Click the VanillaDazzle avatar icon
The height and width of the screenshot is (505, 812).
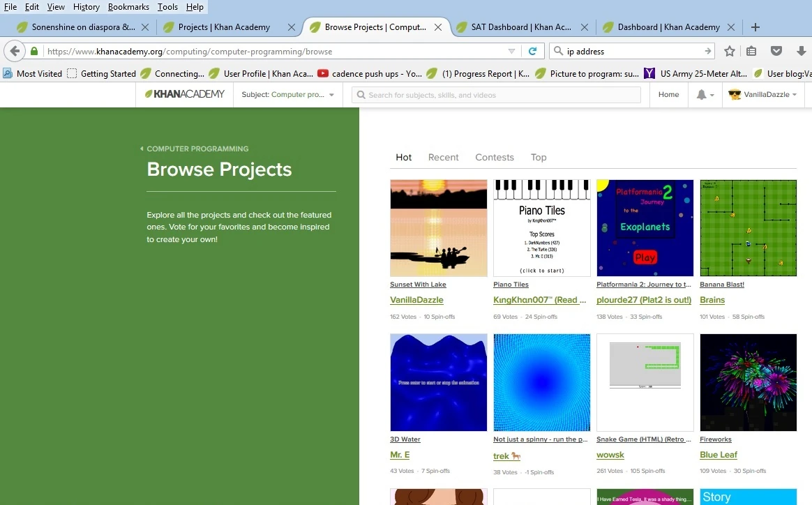point(735,95)
